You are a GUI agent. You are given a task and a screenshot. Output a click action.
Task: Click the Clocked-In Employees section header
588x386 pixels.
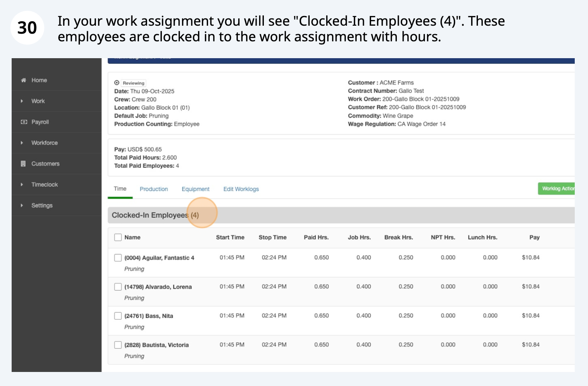click(155, 215)
